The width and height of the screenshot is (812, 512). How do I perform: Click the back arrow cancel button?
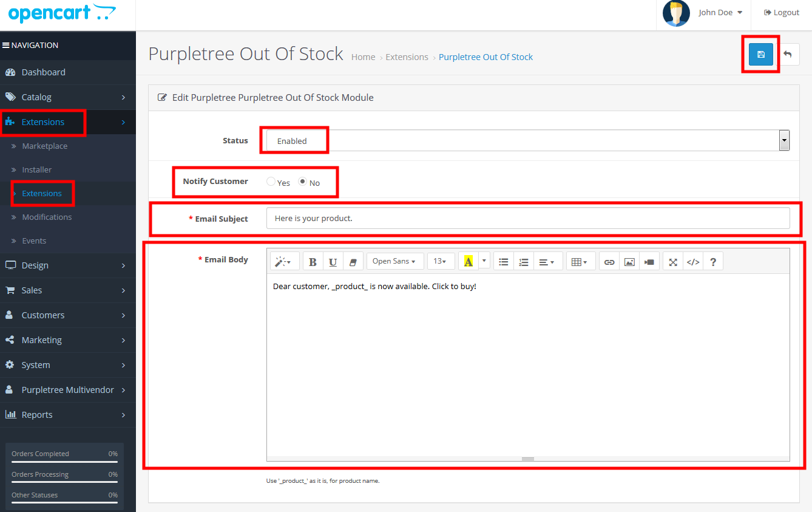point(788,54)
